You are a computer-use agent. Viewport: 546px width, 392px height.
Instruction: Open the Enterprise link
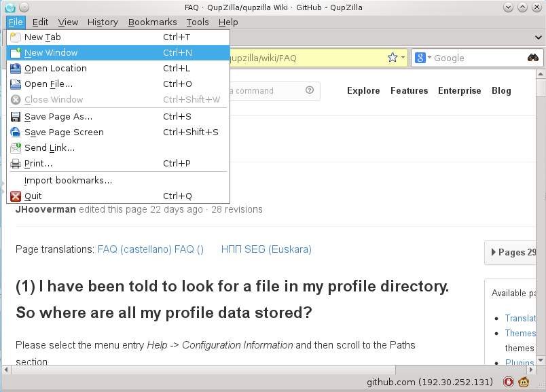pyautogui.click(x=459, y=90)
